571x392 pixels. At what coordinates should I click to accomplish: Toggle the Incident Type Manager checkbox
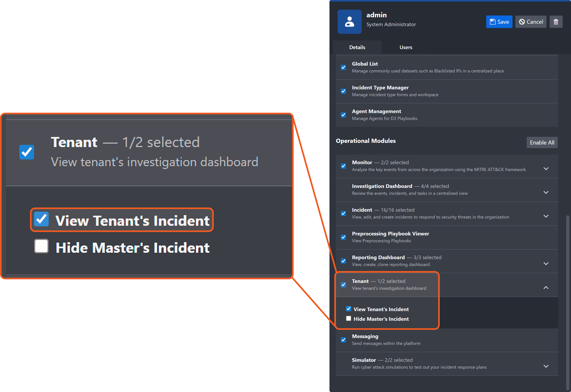343,91
